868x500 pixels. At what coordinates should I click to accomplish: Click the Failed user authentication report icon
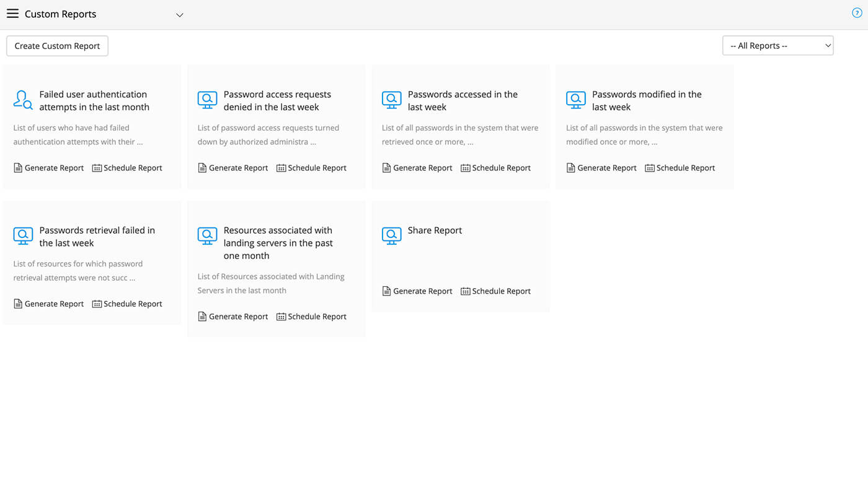pyautogui.click(x=23, y=100)
